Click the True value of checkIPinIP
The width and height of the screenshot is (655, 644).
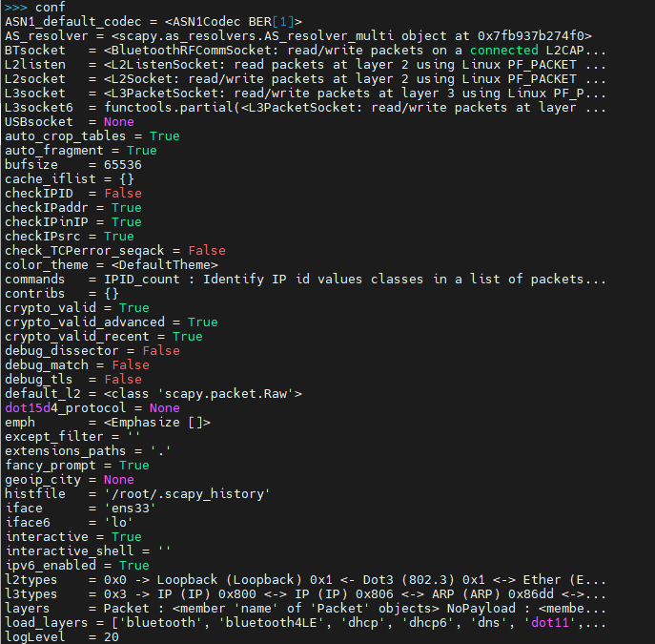[127, 222]
